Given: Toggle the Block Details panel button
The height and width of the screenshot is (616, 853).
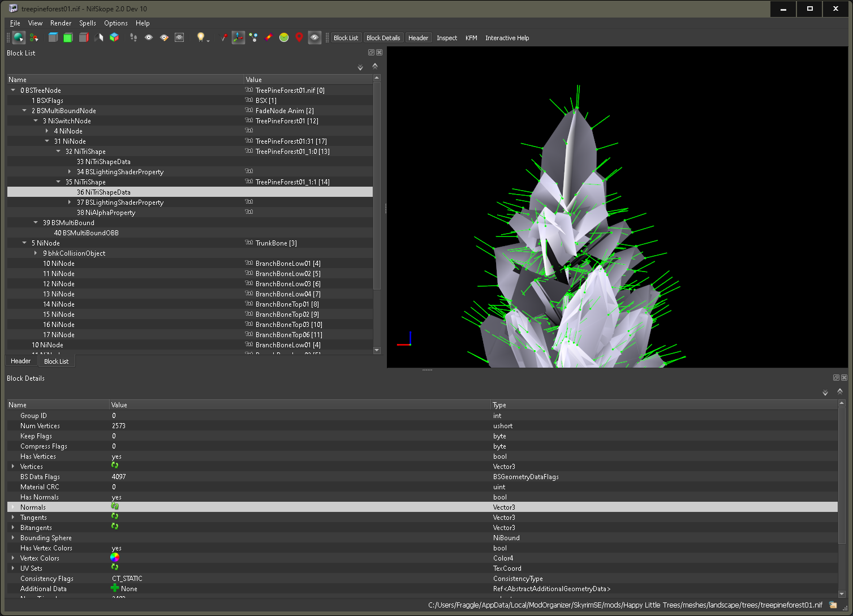Looking at the screenshot, I should coord(383,38).
